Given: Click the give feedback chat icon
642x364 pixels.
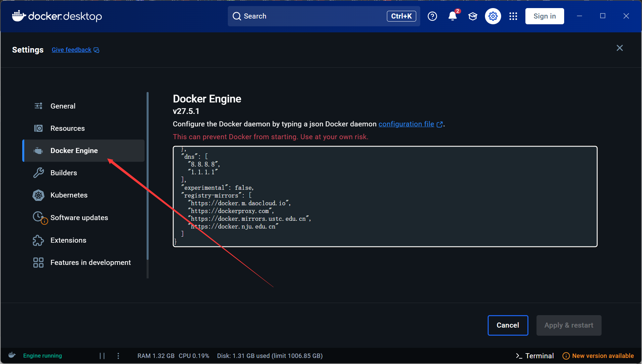Looking at the screenshot, I should [x=96, y=50].
